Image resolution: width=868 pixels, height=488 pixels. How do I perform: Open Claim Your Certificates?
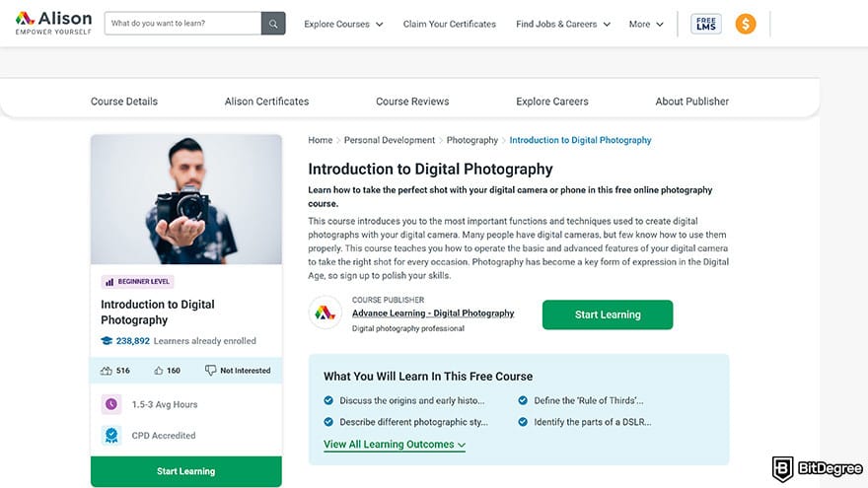pyautogui.click(x=450, y=24)
